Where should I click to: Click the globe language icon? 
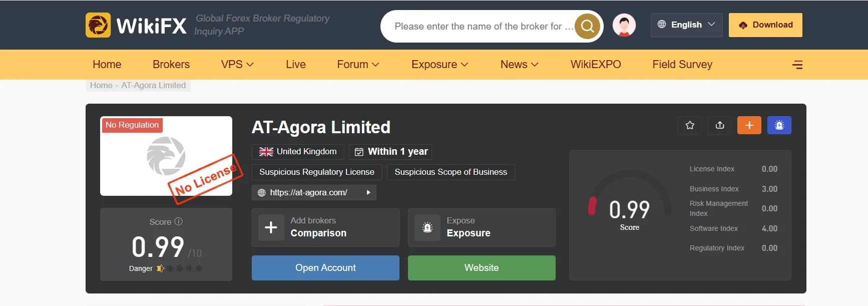[662, 25]
